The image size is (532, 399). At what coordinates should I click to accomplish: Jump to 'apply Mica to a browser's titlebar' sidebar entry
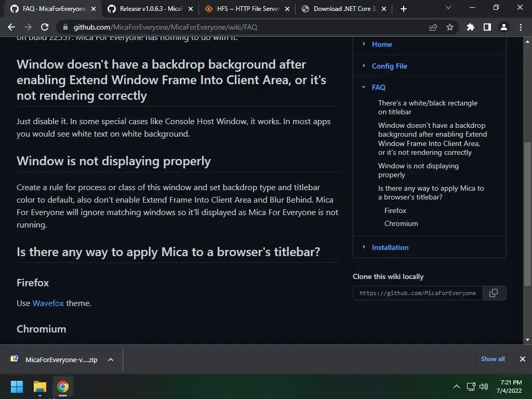click(431, 192)
